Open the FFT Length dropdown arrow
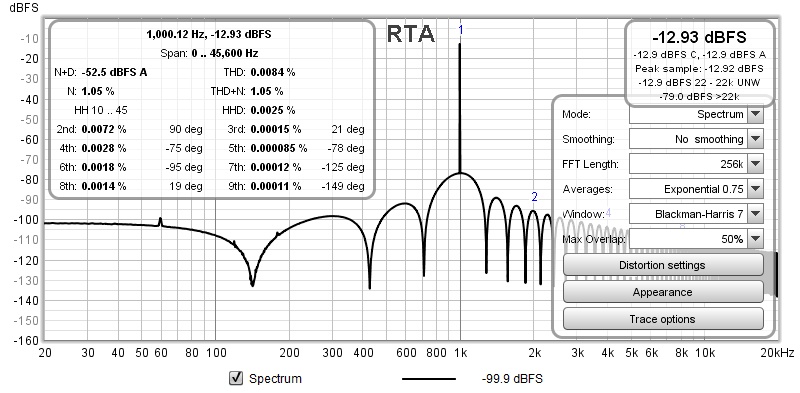Image resolution: width=800 pixels, height=393 pixels. coord(755,164)
